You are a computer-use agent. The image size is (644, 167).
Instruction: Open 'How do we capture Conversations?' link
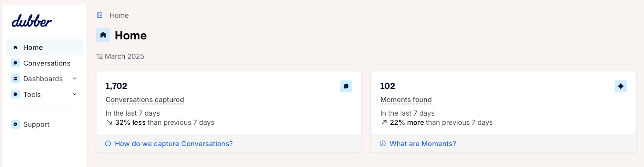(x=173, y=144)
